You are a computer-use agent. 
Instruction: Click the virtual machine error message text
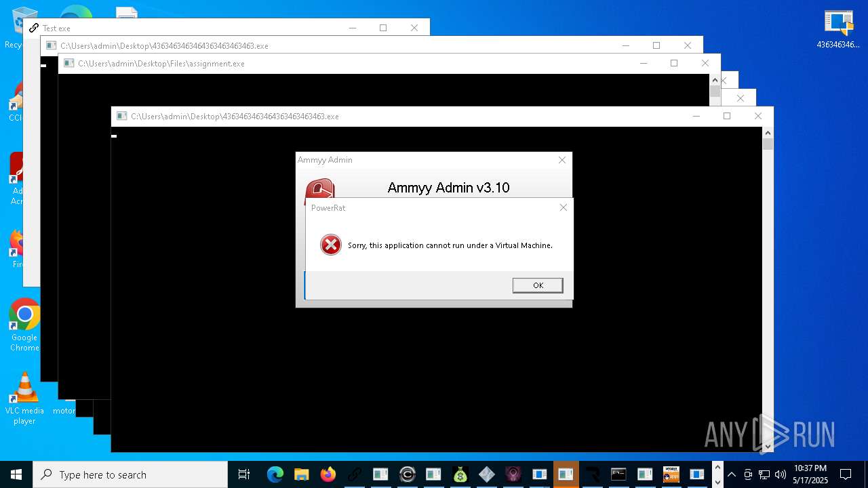click(450, 245)
